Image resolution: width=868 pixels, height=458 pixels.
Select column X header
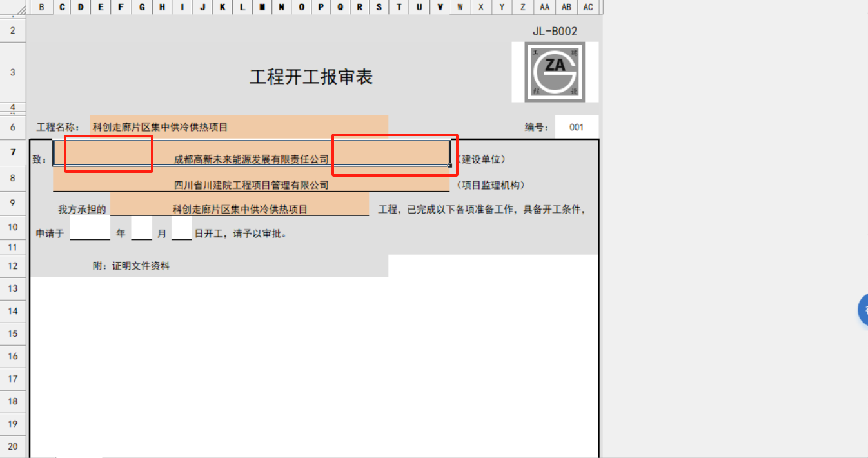coord(480,7)
